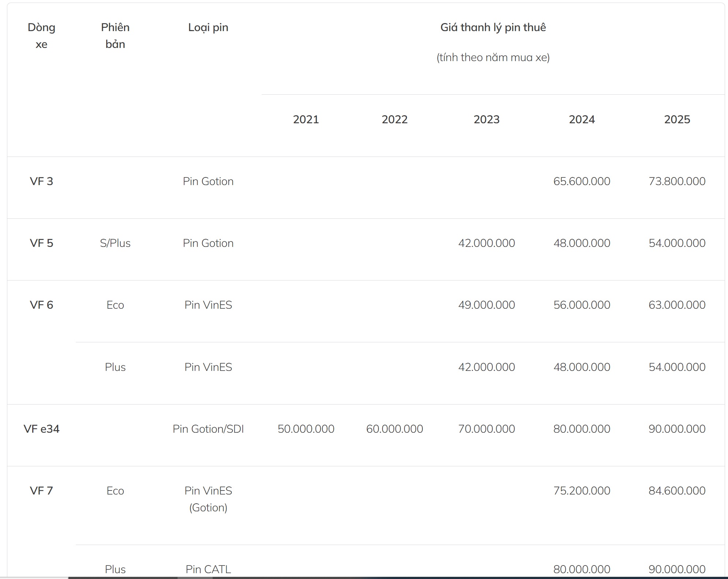728x579 pixels.
Task: Click VF 7 Eco 2025 price 84.600.000
Action: (x=677, y=491)
